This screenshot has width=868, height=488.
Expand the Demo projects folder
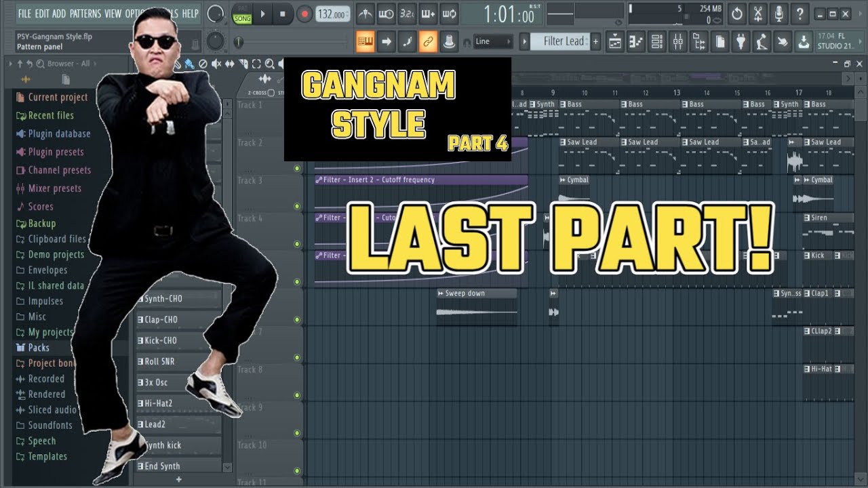coord(50,255)
